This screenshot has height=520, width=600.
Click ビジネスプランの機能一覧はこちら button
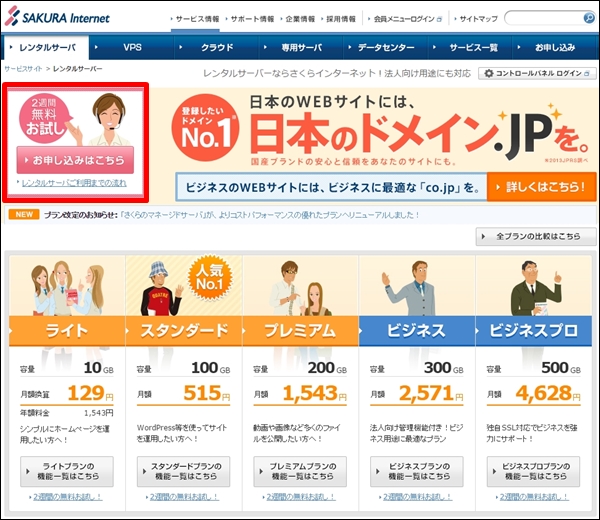pos(417,471)
